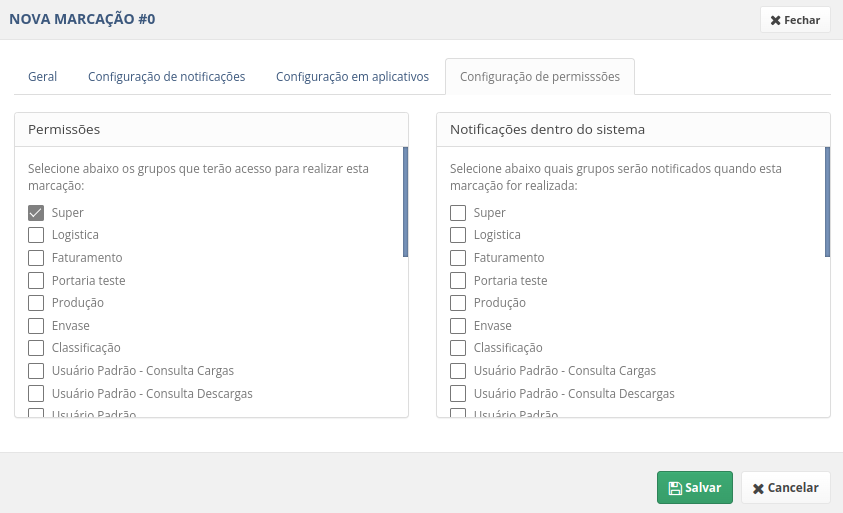Enable Logistica permission checkbox
This screenshot has width=843, height=513.
(x=36, y=235)
